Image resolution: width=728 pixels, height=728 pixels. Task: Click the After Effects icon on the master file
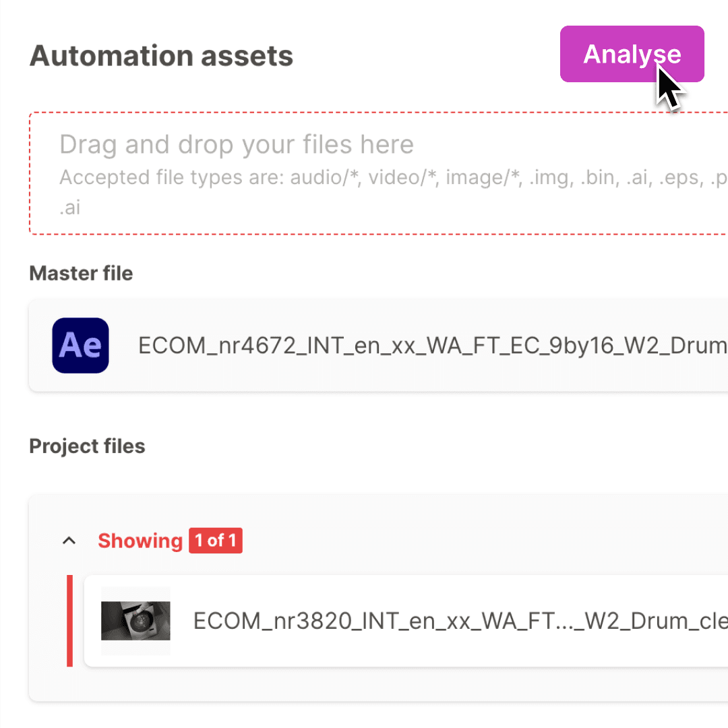(80, 345)
